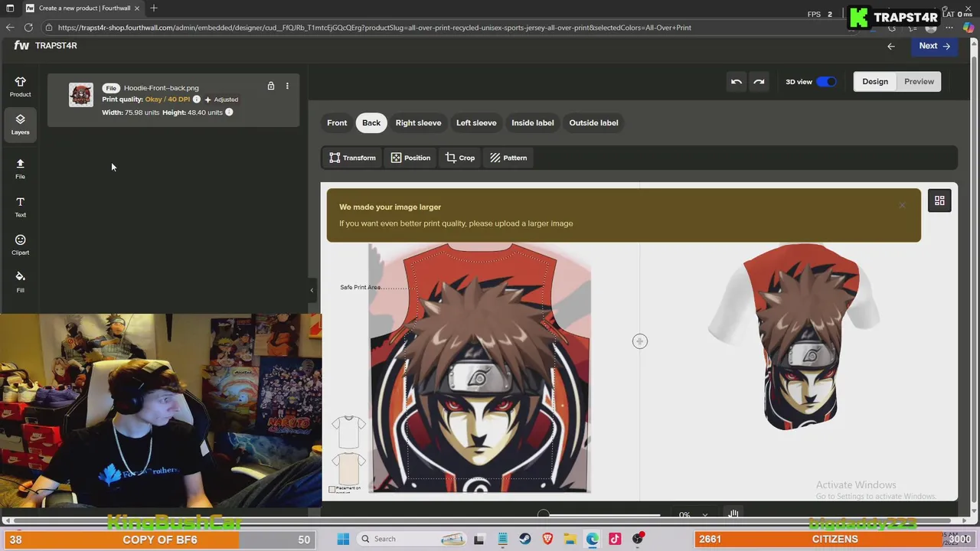Open the Pattern tool
The width and height of the screenshot is (980, 551).
[x=508, y=158]
